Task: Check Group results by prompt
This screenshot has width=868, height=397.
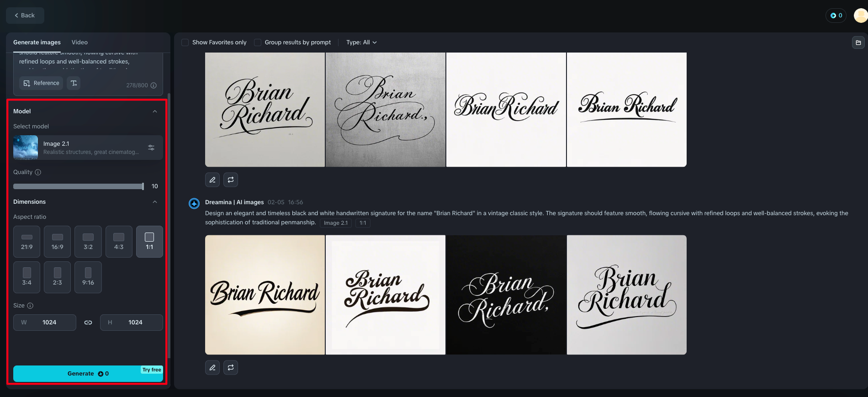Action: [258, 42]
